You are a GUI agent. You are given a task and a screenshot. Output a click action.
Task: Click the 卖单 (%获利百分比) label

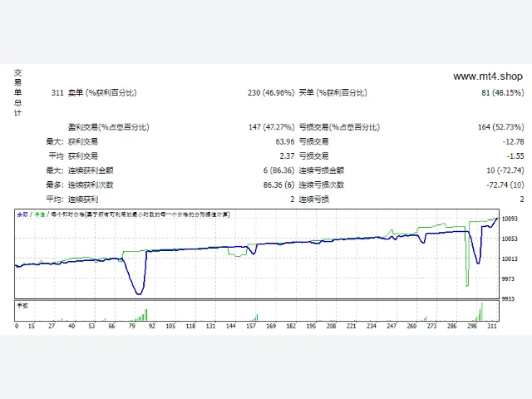point(102,92)
